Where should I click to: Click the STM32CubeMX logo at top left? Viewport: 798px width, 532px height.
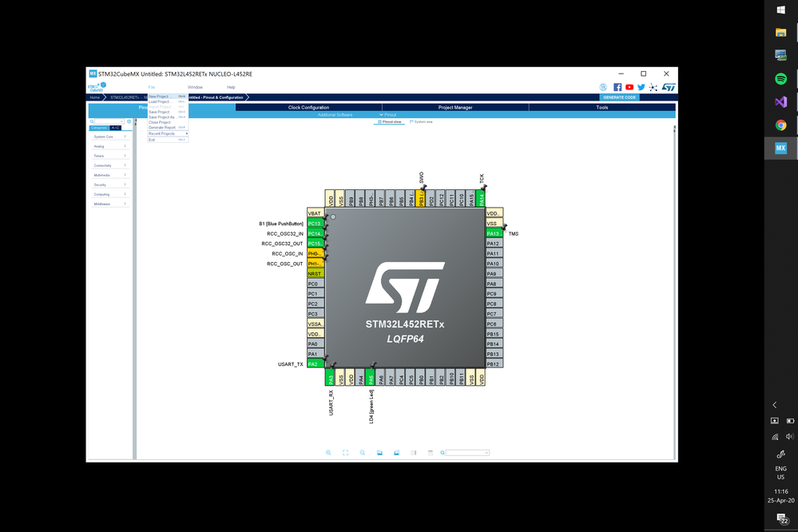[97, 87]
